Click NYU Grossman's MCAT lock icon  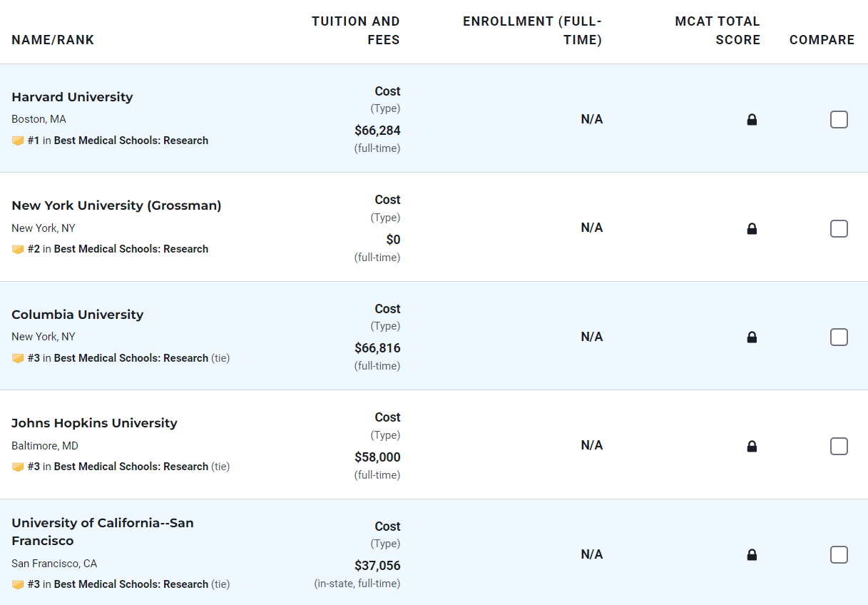[x=752, y=229]
